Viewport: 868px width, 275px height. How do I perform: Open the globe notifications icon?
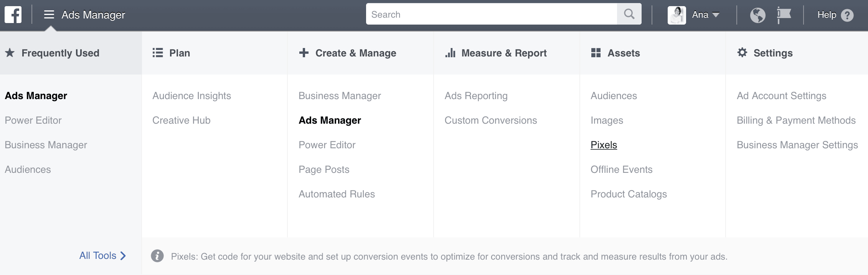pos(757,15)
